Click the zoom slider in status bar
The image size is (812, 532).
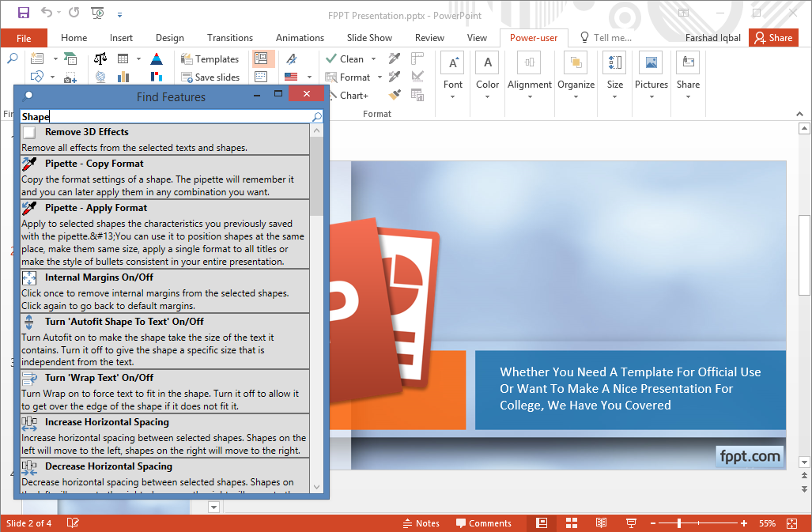pos(679,523)
